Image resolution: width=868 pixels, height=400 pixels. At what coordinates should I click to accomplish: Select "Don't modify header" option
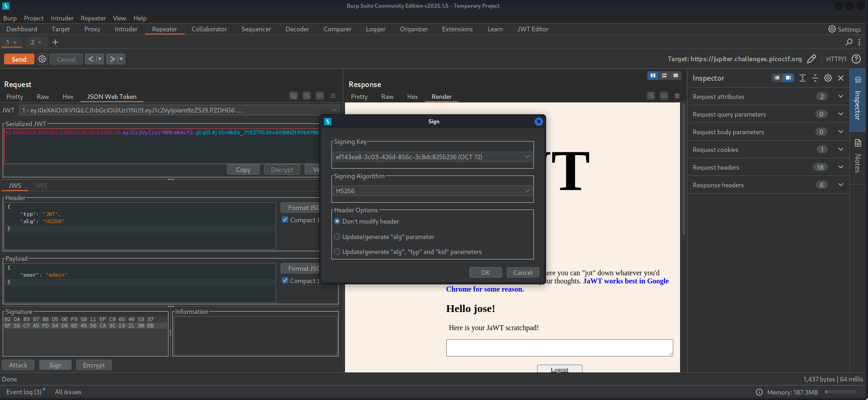[x=337, y=221]
